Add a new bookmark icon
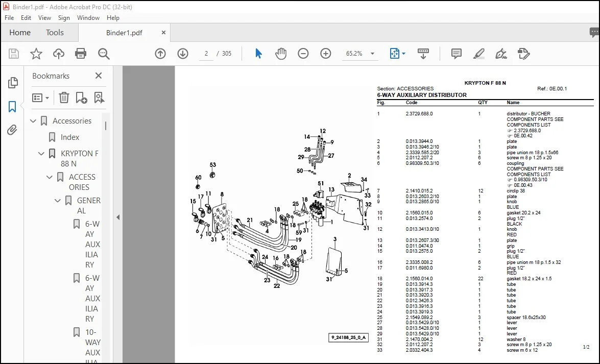The width and height of the screenshot is (600, 364). pyautogui.click(x=82, y=98)
